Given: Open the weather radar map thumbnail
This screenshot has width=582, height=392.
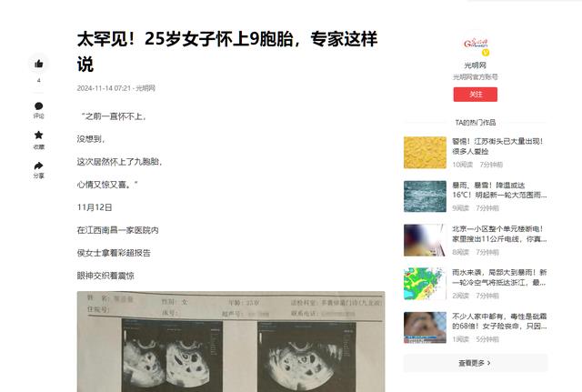Looking at the screenshot, I should (425, 284).
